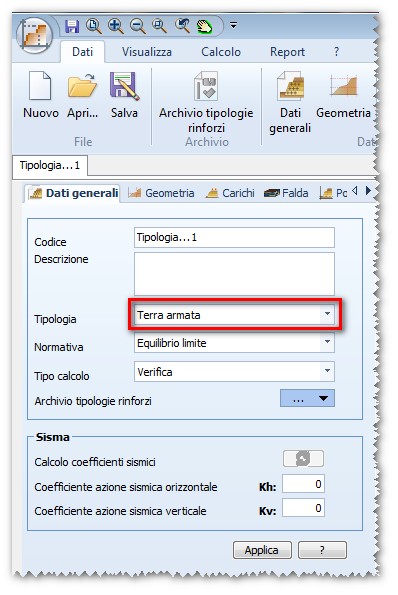Click the zoom in magnifier icon
Image resolution: width=398 pixels, height=595 pixels.
[x=115, y=26]
